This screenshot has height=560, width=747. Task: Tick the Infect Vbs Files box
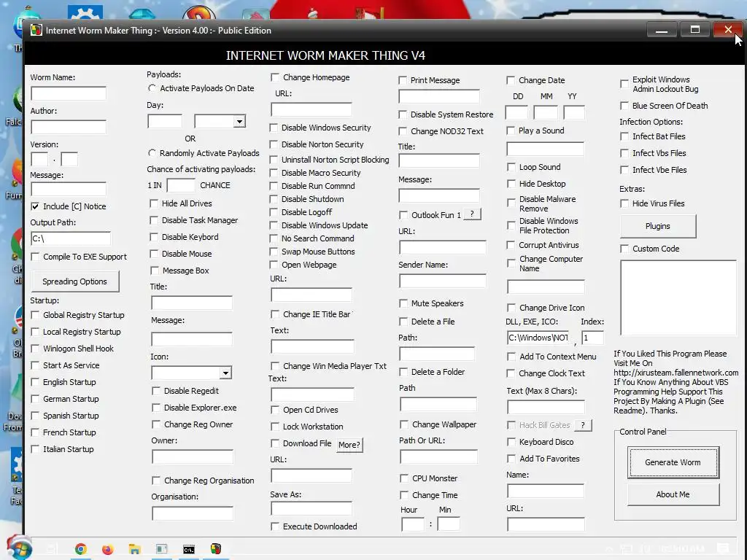(x=624, y=153)
